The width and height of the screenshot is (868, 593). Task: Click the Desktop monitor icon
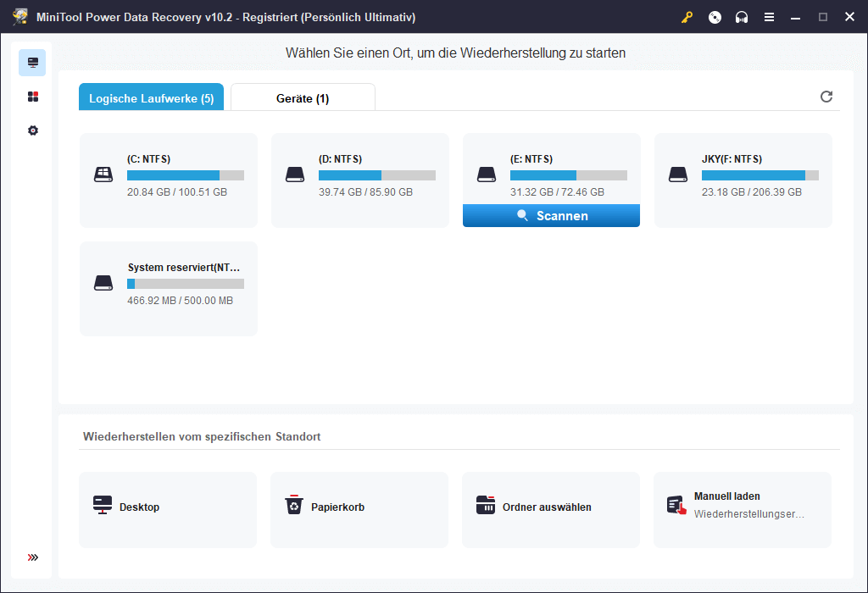point(103,505)
